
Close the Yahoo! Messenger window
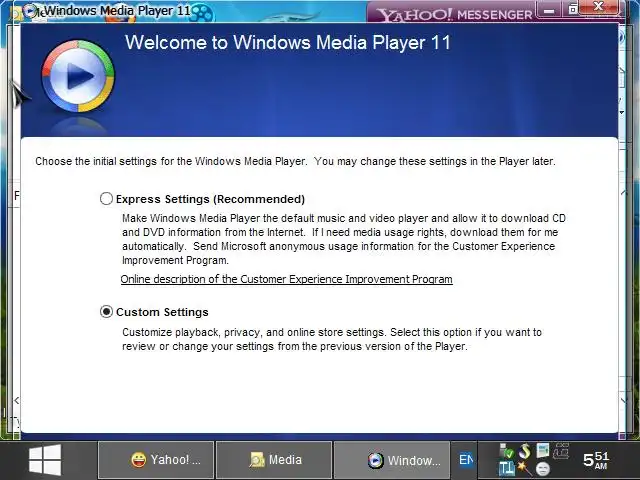[599, 7]
